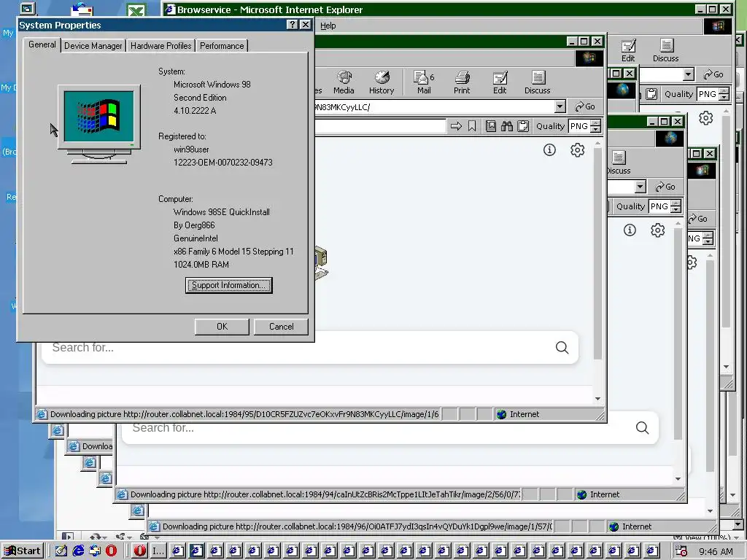747x560 pixels.
Task: Launch Opera from the quick launch bar
Action: pos(111,551)
